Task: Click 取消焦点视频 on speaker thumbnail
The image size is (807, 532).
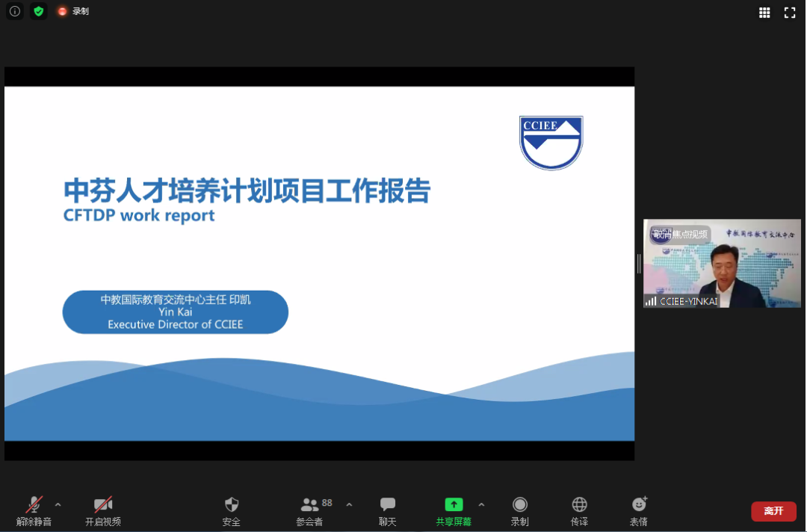Action: pos(680,234)
